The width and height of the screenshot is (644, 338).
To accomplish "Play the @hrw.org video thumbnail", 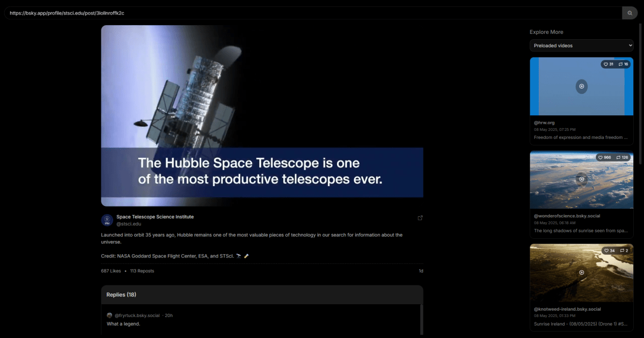I will [581, 86].
